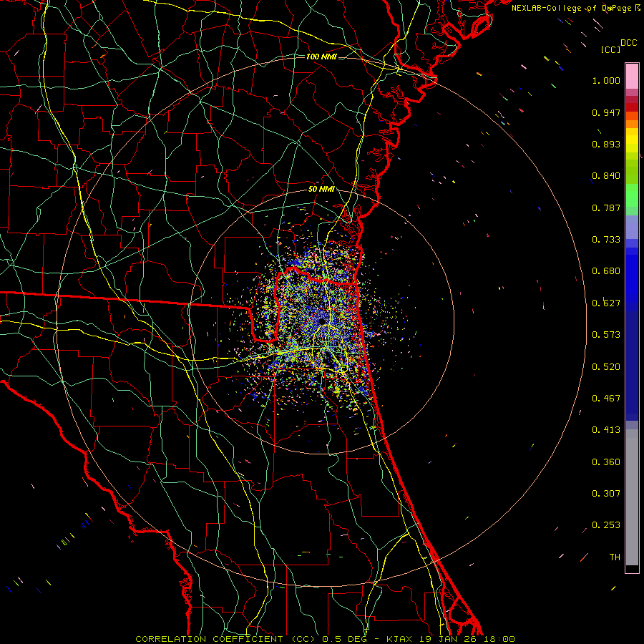
Task: Click the 1.000 legend value
Action: coord(606,80)
